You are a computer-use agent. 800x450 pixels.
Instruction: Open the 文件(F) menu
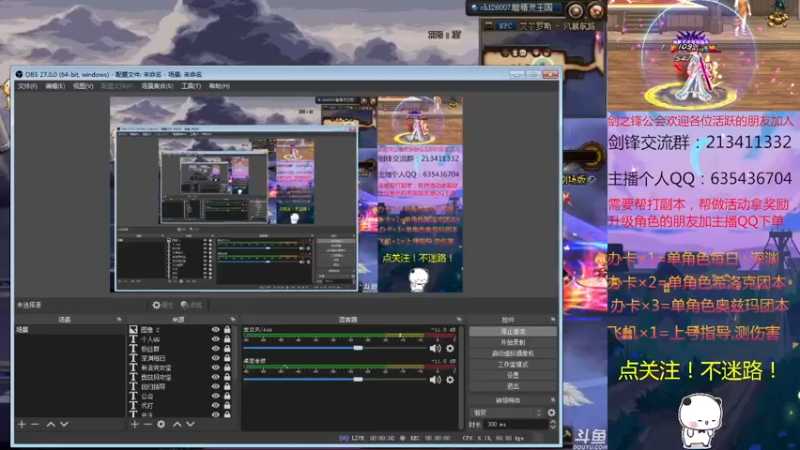28,86
